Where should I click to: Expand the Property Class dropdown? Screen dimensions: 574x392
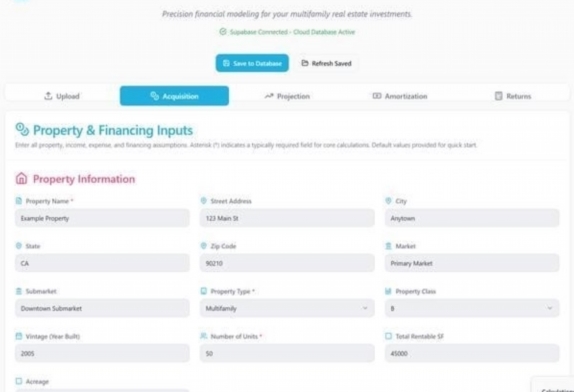[x=472, y=308]
